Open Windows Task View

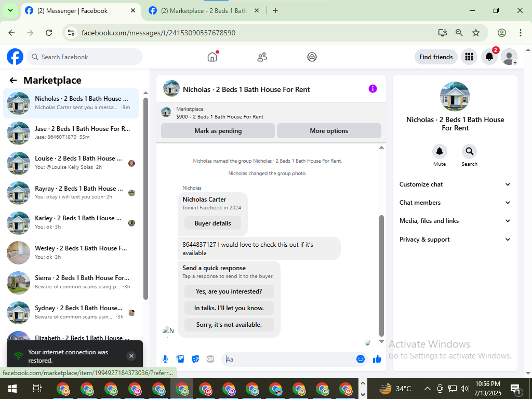pyautogui.click(x=37, y=389)
